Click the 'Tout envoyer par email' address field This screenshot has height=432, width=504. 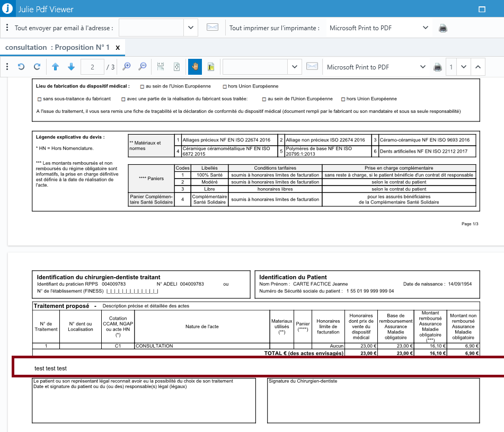tap(152, 28)
